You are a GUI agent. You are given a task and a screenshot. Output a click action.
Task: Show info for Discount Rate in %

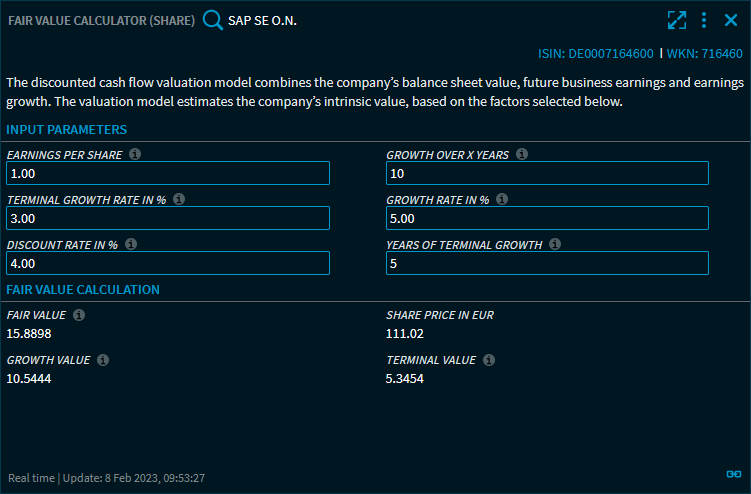(130, 244)
